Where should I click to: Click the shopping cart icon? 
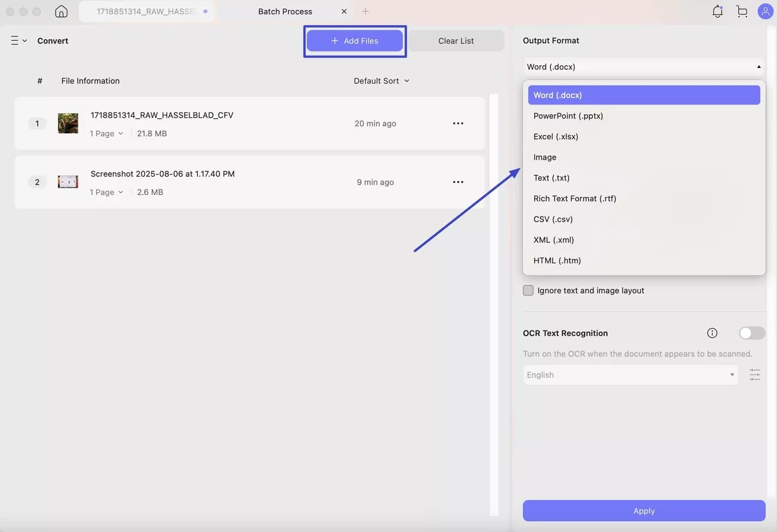742,11
